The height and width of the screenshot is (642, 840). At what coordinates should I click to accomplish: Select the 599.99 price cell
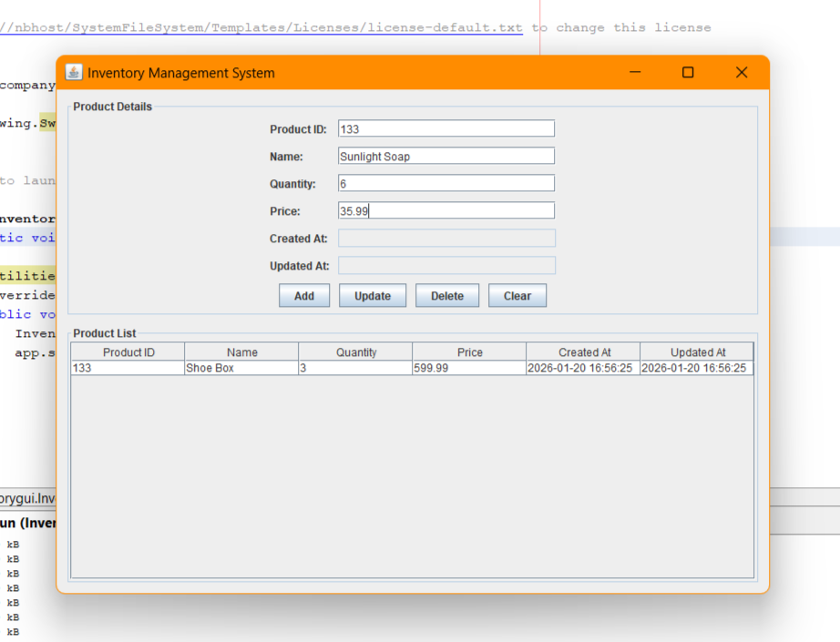(469, 368)
